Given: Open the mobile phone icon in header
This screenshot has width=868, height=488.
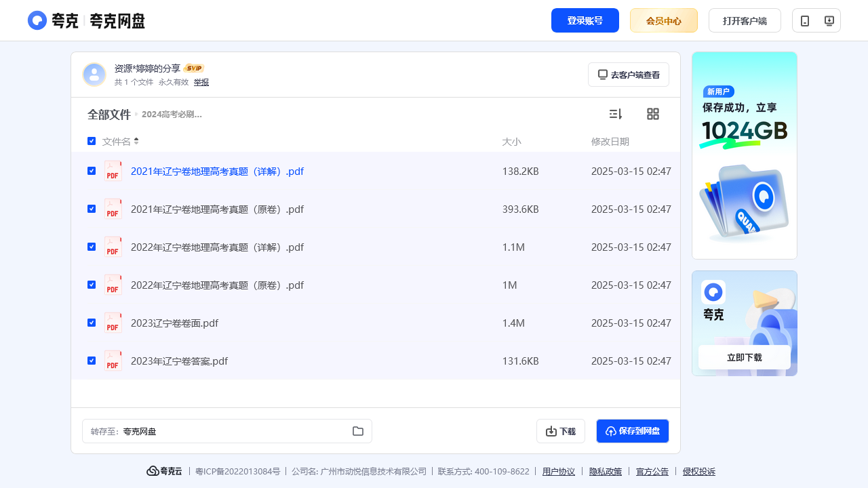Looking at the screenshot, I should (x=805, y=21).
